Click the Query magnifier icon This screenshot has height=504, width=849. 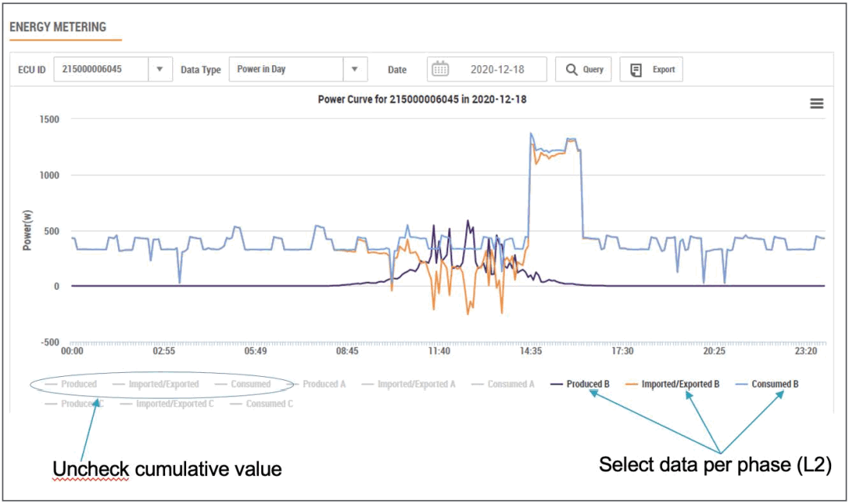[571, 70]
